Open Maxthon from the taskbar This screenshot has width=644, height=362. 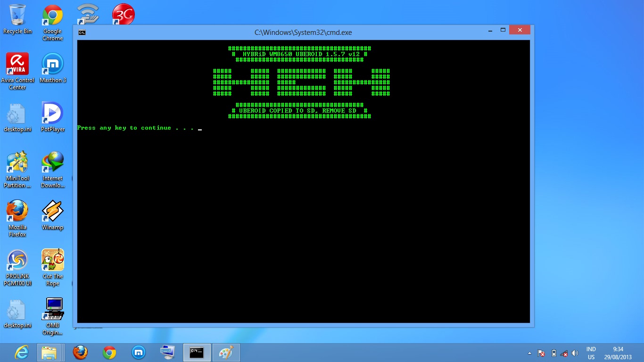(x=139, y=353)
